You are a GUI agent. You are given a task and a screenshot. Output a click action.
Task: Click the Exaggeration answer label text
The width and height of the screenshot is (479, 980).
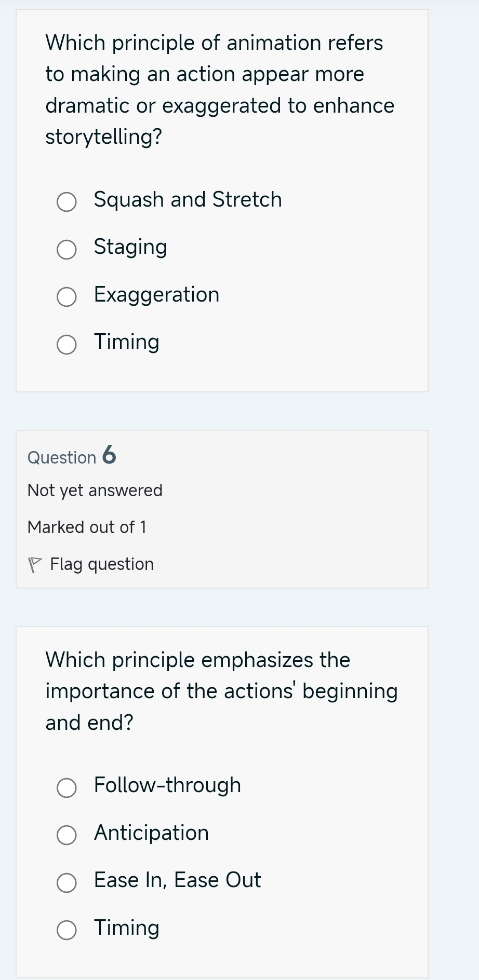point(156,295)
